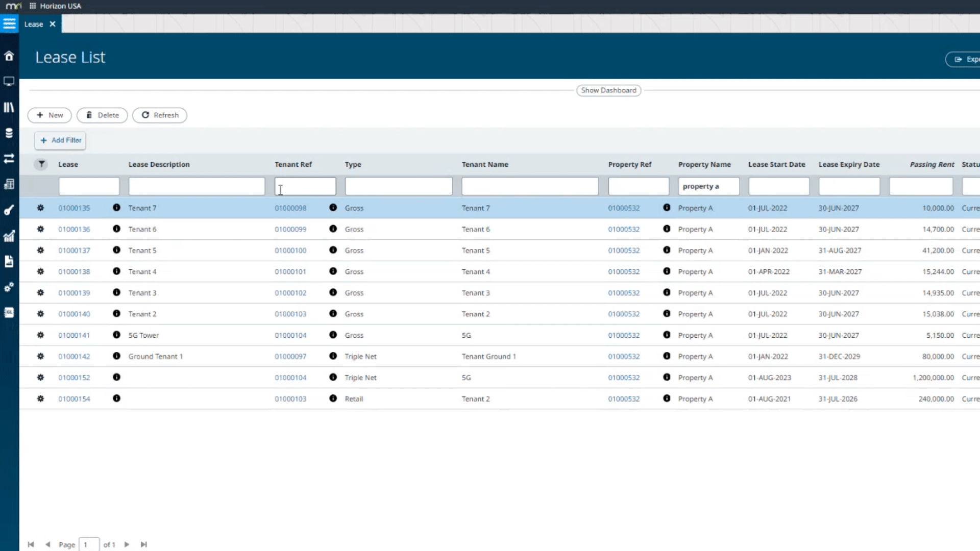Open gear menu for lease 01000136
Image resolution: width=980 pixels, height=551 pixels.
coord(40,229)
